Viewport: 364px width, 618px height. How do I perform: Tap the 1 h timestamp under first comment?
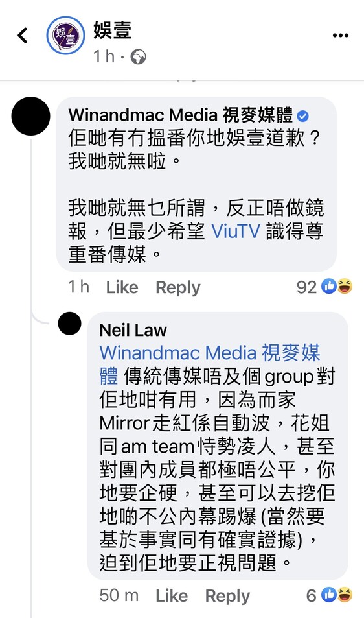click(x=79, y=287)
